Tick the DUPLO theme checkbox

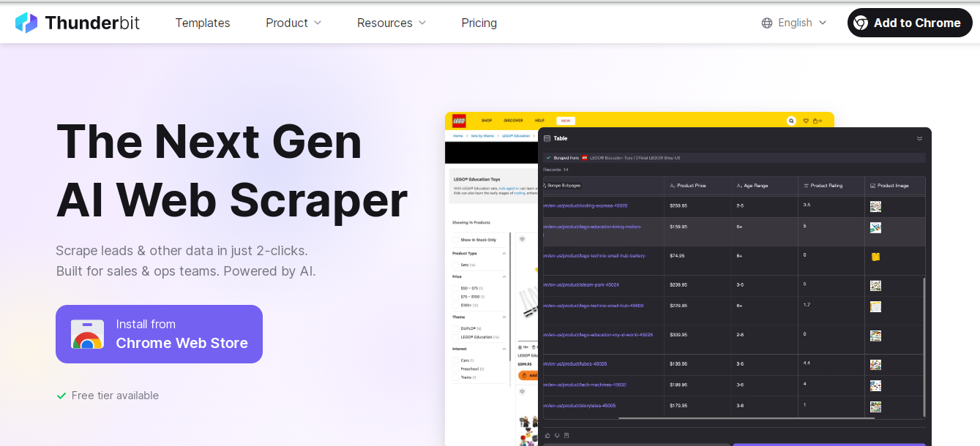455,328
